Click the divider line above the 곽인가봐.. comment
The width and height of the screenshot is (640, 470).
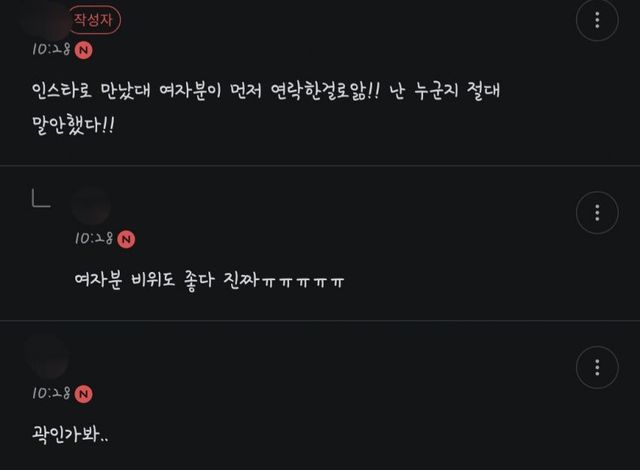(320, 320)
